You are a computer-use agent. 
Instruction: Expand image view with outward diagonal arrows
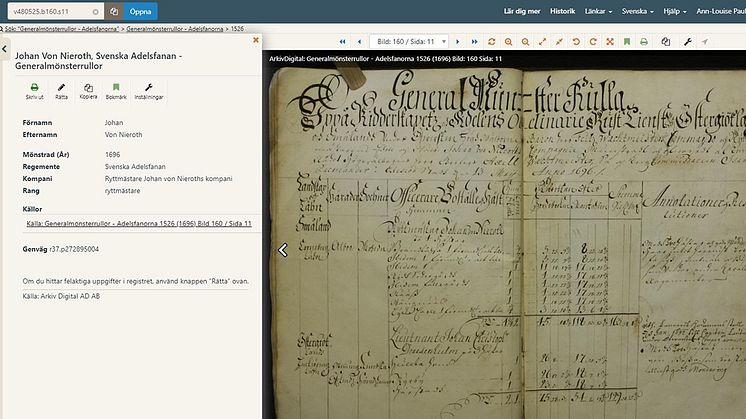(542, 42)
